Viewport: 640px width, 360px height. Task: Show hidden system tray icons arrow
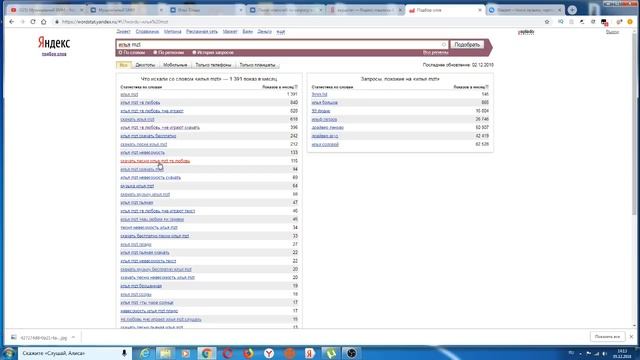tap(580, 353)
